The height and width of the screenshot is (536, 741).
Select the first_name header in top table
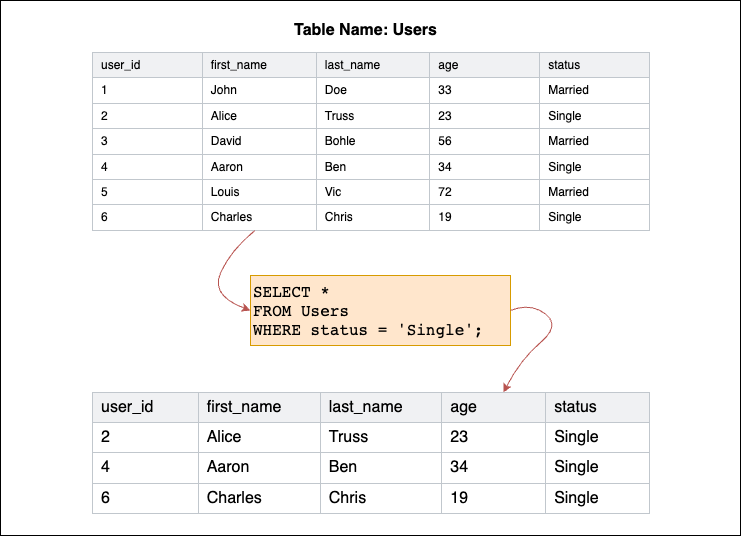(238, 65)
